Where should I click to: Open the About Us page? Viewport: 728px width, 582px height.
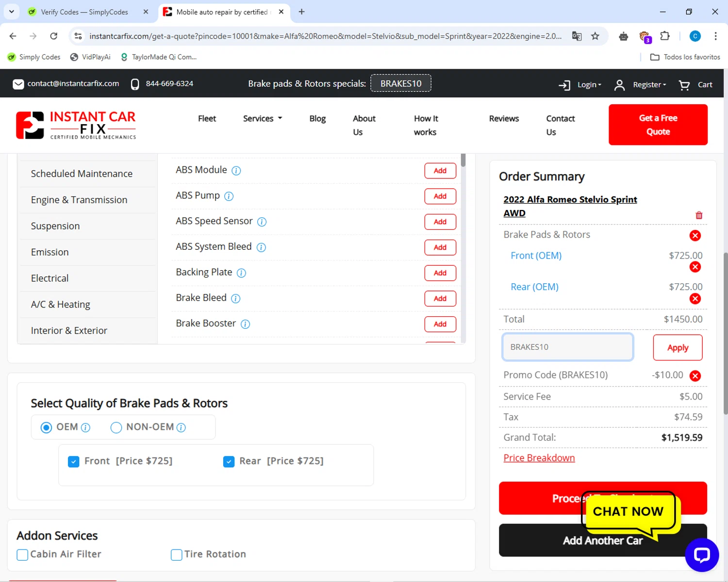point(364,126)
